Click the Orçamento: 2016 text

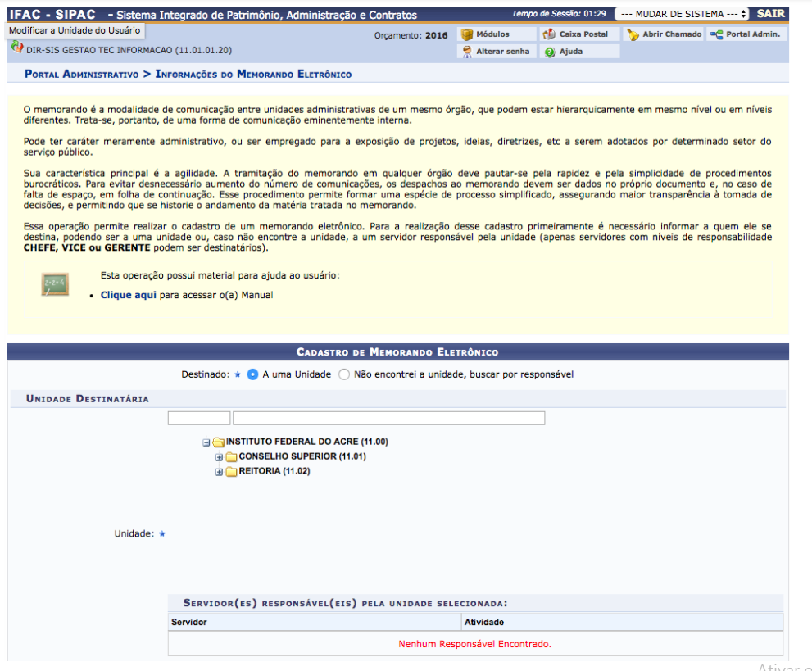tap(411, 36)
